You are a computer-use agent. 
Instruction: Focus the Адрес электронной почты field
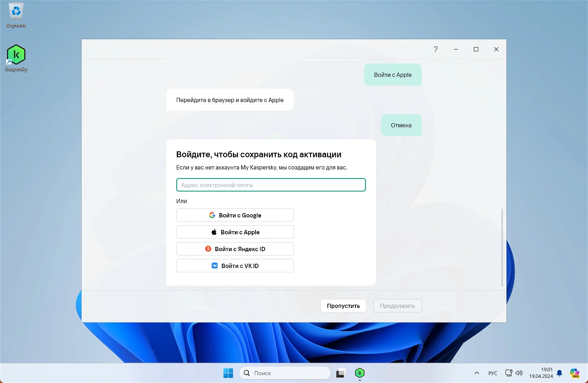tap(271, 185)
